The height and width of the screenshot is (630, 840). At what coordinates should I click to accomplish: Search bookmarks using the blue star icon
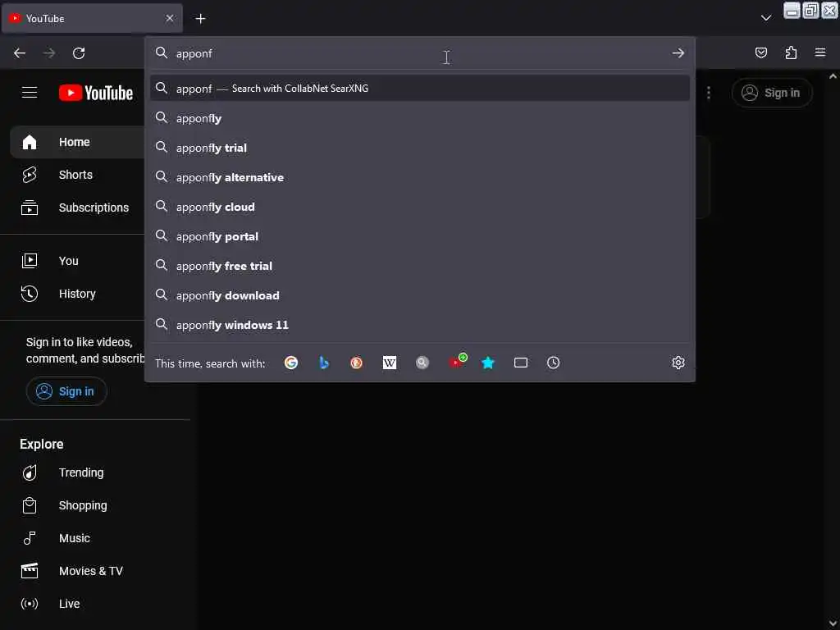tap(488, 363)
